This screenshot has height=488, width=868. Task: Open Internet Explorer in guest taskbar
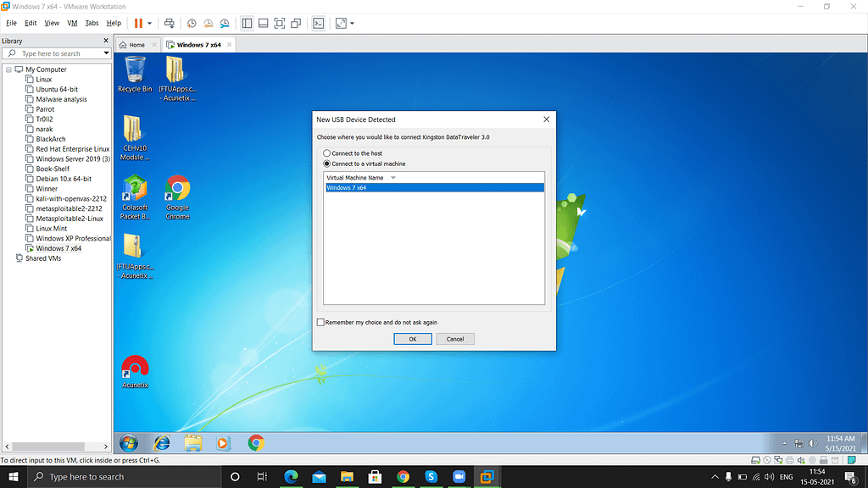point(162,443)
